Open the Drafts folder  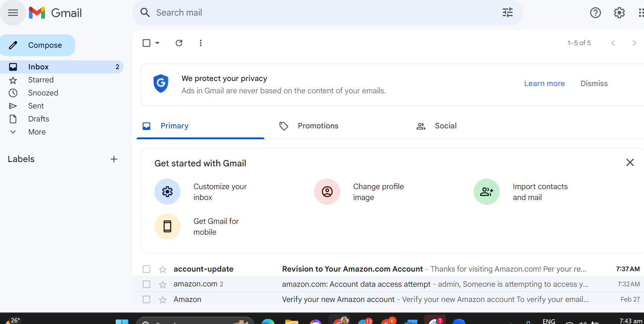(61, 119)
